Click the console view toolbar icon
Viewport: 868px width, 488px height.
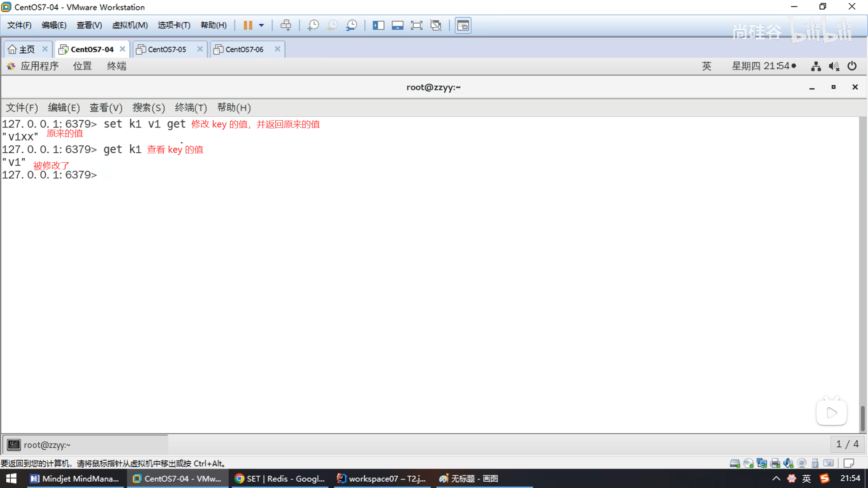(x=463, y=25)
